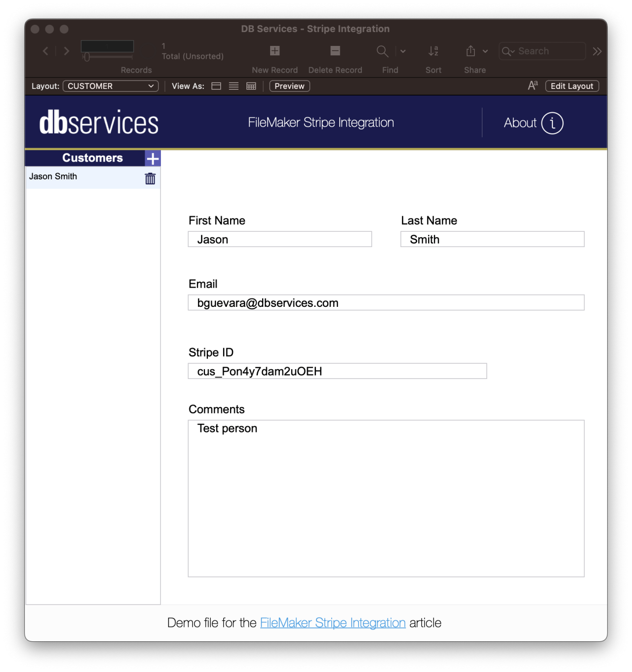Click the Find magnifier icon
Viewport: 632px width, 672px height.
point(382,51)
